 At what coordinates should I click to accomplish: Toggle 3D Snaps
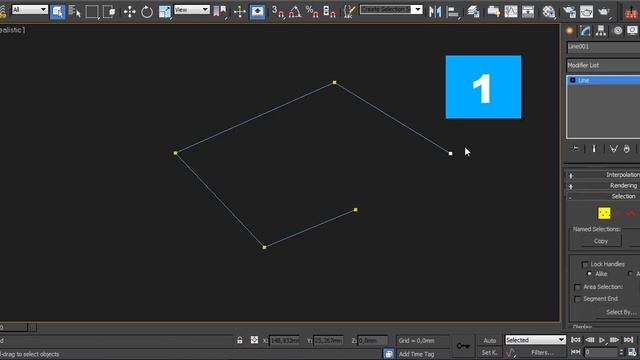click(278, 11)
